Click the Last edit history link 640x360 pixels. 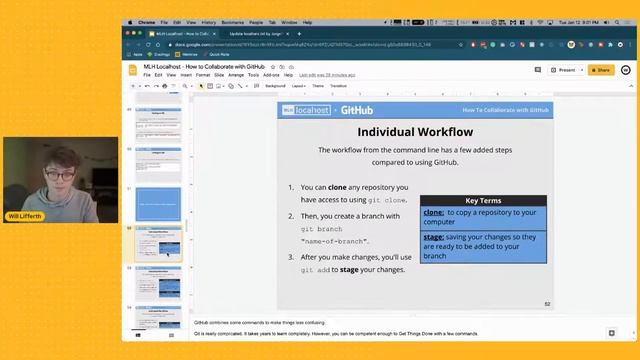327,75
